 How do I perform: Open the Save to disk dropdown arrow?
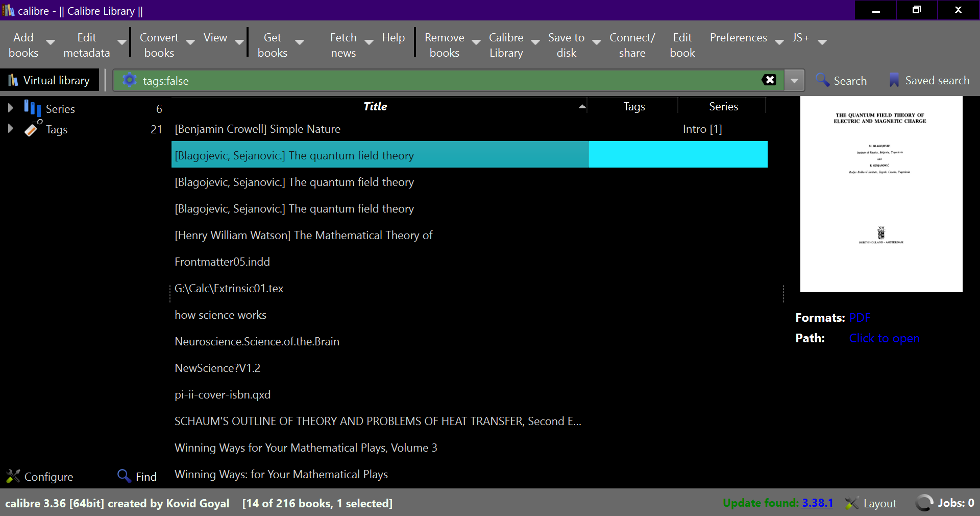coord(596,42)
